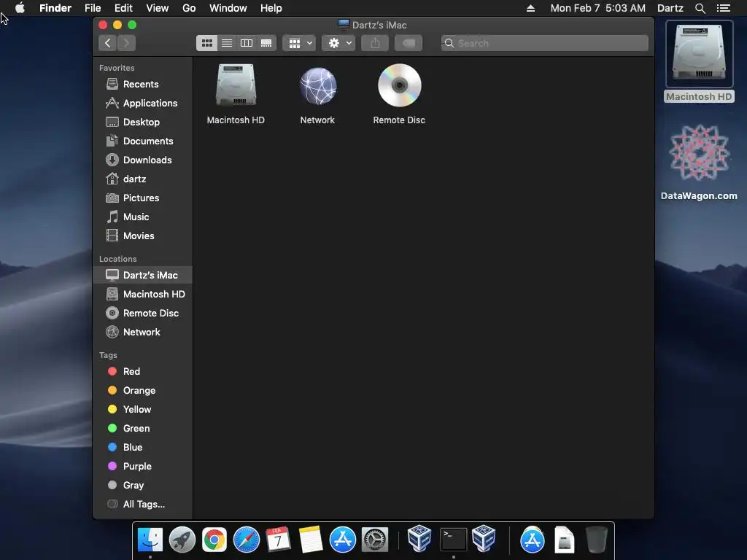The image size is (747, 560).
Task: Click the Share toolbar button
Action: point(375,43)
